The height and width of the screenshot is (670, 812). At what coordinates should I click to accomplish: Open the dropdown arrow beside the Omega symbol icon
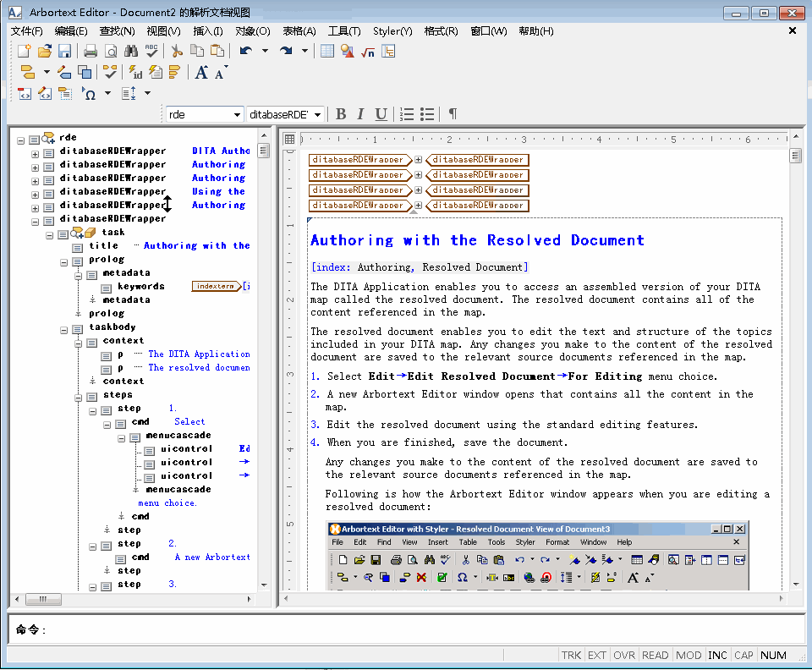coord(107,93)
